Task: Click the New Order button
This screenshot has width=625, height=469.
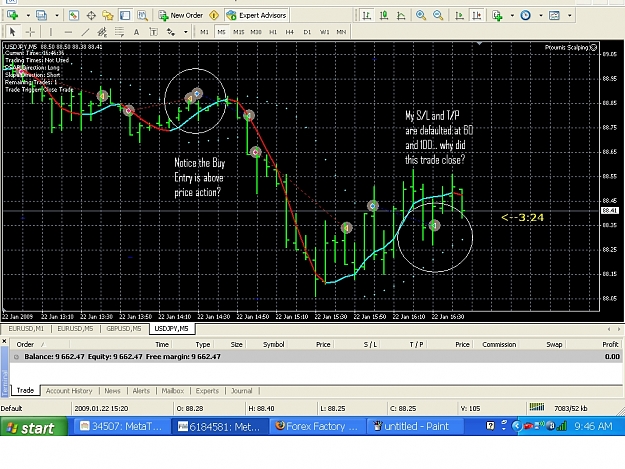Action: point(181,15)
